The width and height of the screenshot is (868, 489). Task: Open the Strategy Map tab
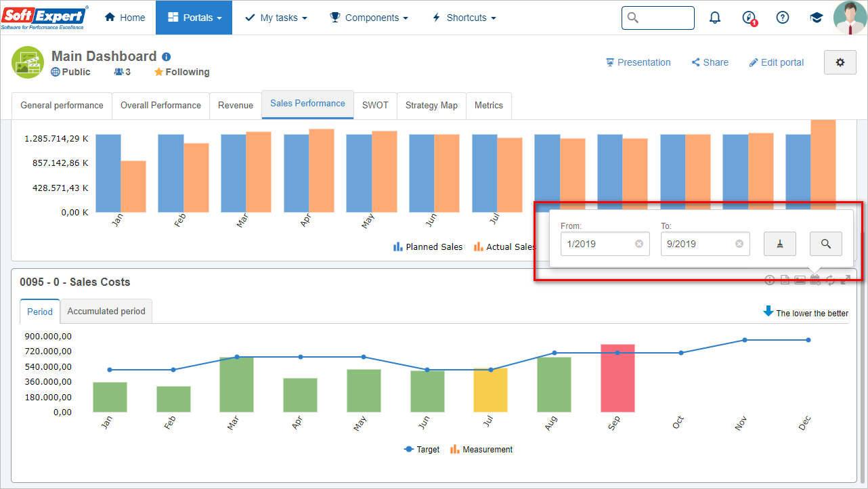pos(431,106)
